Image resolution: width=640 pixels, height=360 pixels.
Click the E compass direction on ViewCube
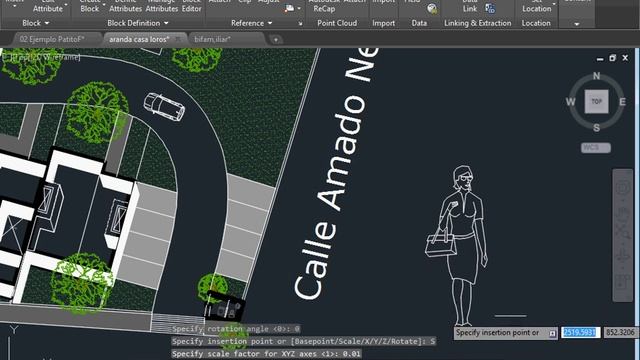622,102
